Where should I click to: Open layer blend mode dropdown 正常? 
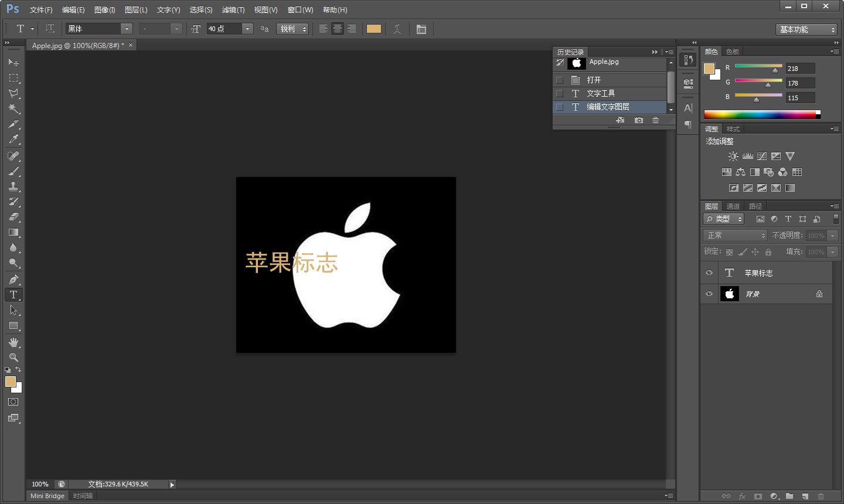click(x=735, y=235)
